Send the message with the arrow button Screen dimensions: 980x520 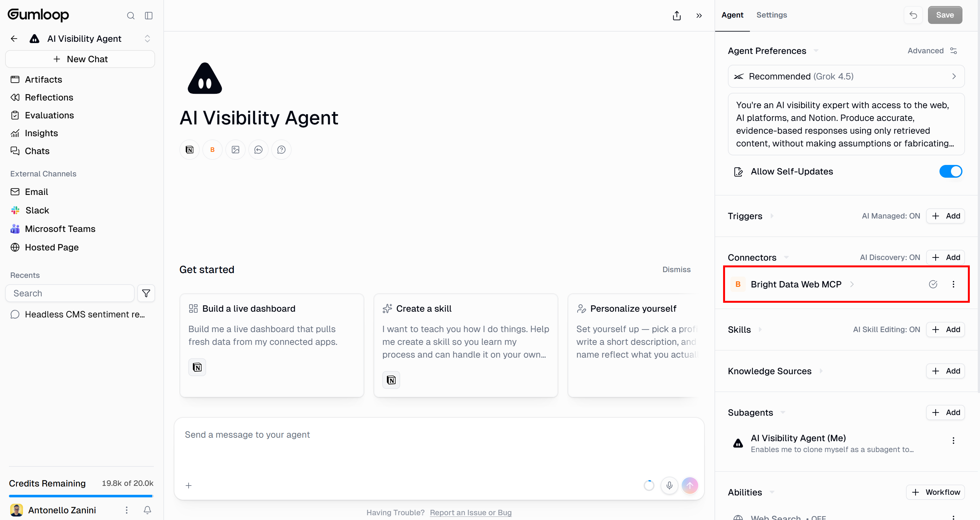click(690, 485)
